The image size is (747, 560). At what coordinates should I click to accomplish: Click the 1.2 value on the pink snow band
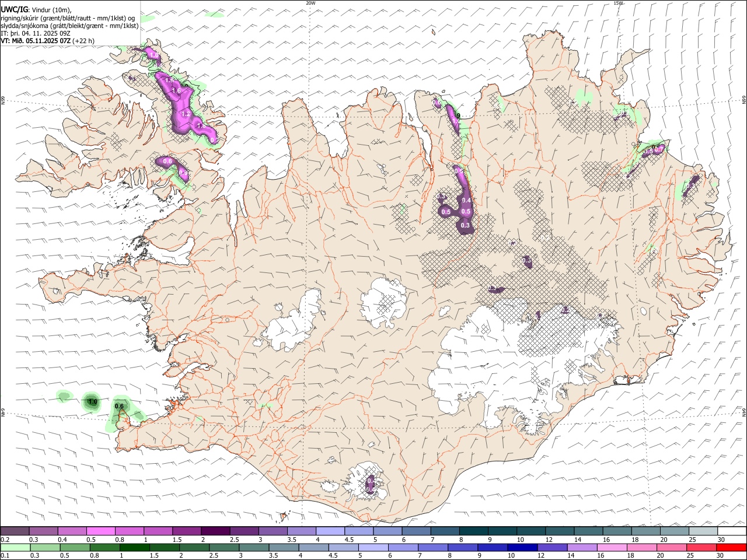186,114
